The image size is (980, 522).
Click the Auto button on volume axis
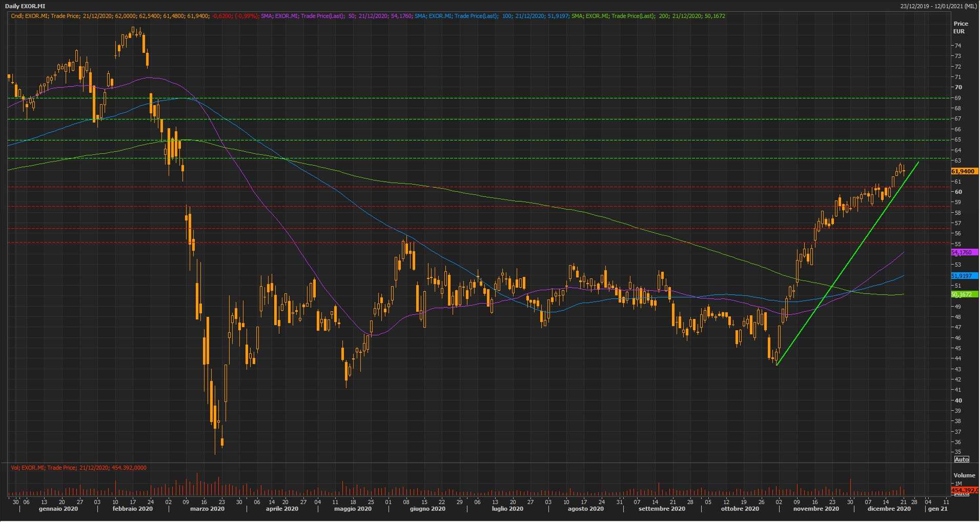point(962,494)
